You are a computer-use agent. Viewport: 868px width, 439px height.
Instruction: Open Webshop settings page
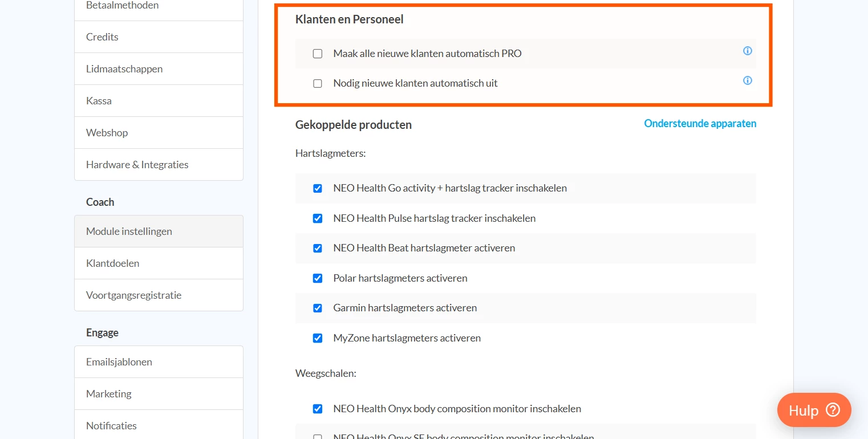point(107,133)
